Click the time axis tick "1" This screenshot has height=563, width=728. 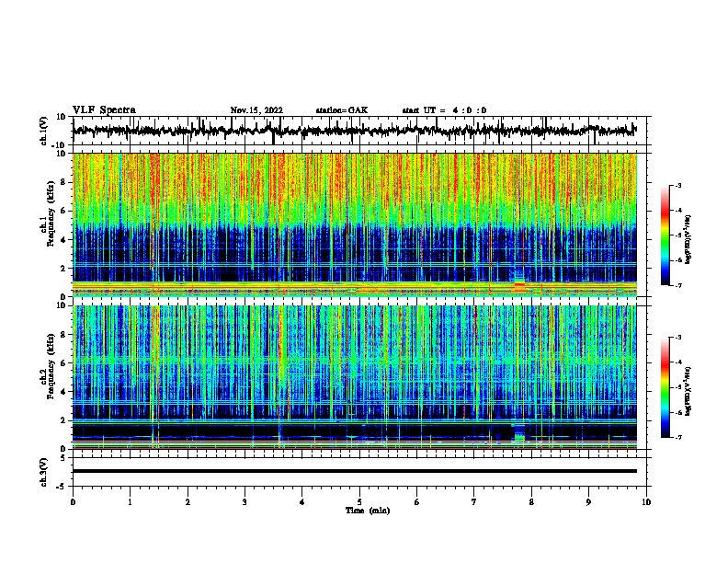click(x=130, y=502)
